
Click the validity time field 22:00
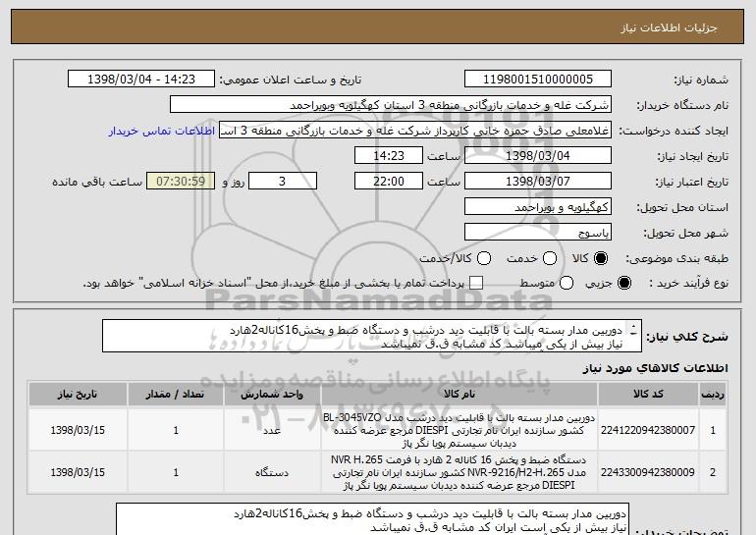[389, 182]
